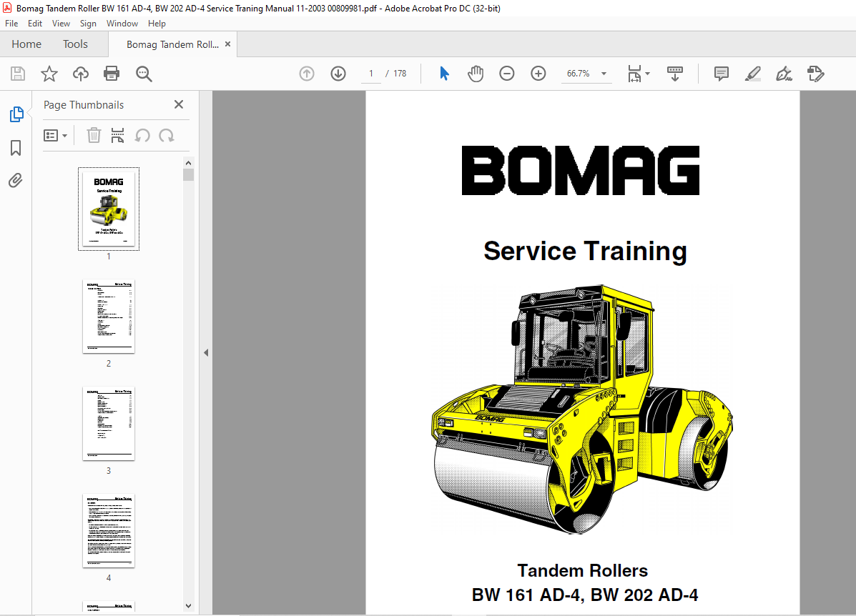Select page 3 thumbnail
The image size is (856, 616).
click(109, 423)
